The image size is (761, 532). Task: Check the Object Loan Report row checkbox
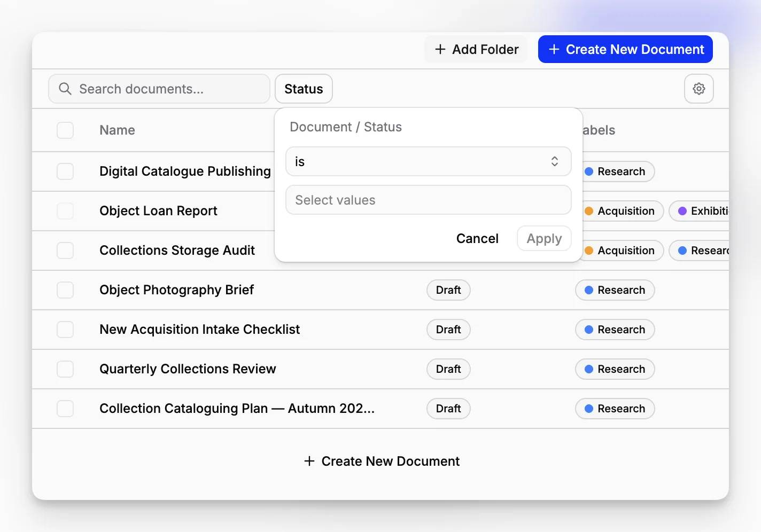coord(65,211)
